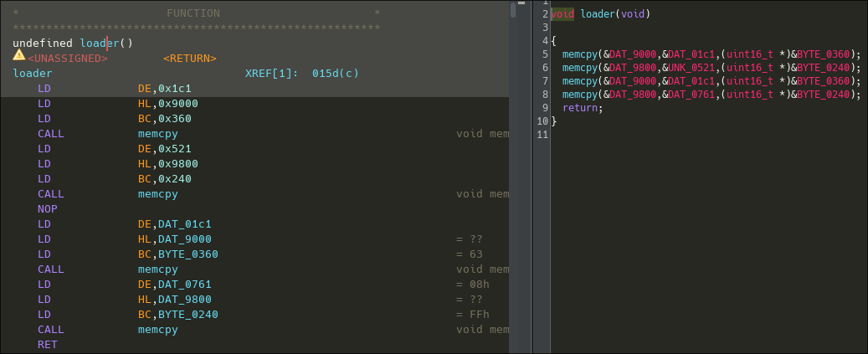Click the return statement in the decompiler

[580, 108]
